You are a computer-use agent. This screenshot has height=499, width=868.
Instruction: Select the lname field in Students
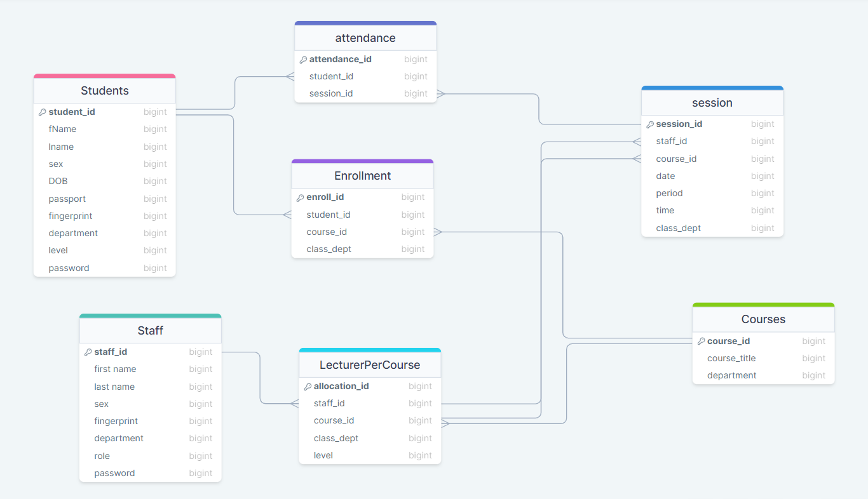coord(105,147)
